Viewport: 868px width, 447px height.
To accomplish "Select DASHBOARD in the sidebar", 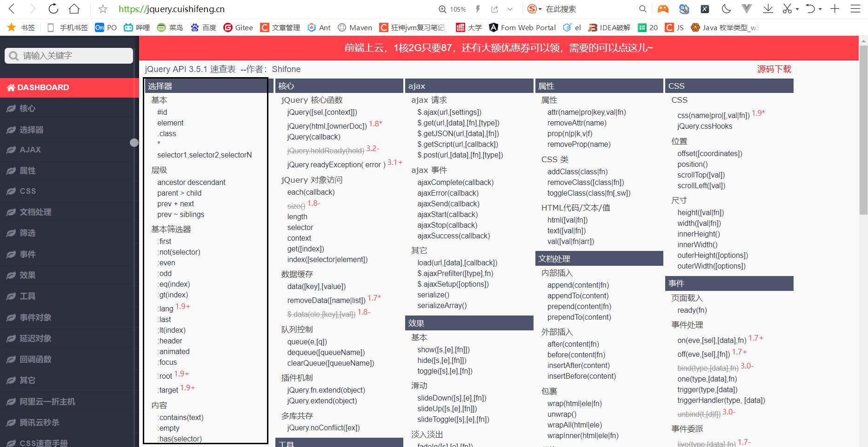I will (69, 87).
